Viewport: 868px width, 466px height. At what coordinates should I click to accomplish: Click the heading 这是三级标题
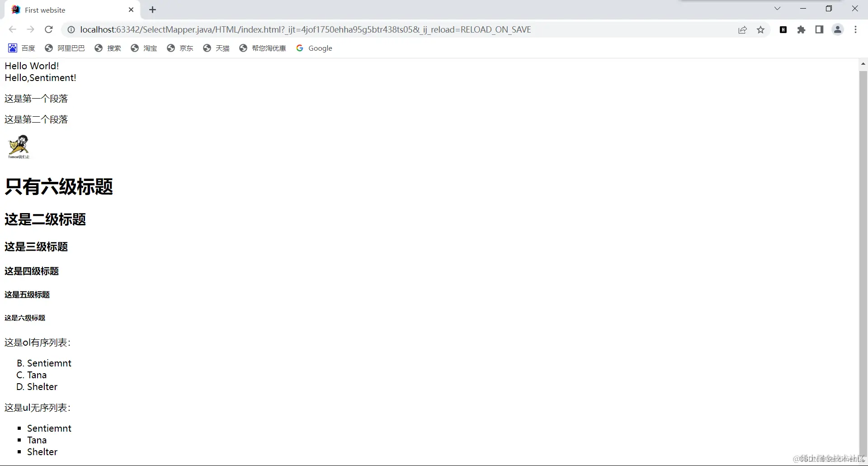(x=36, y=247)
